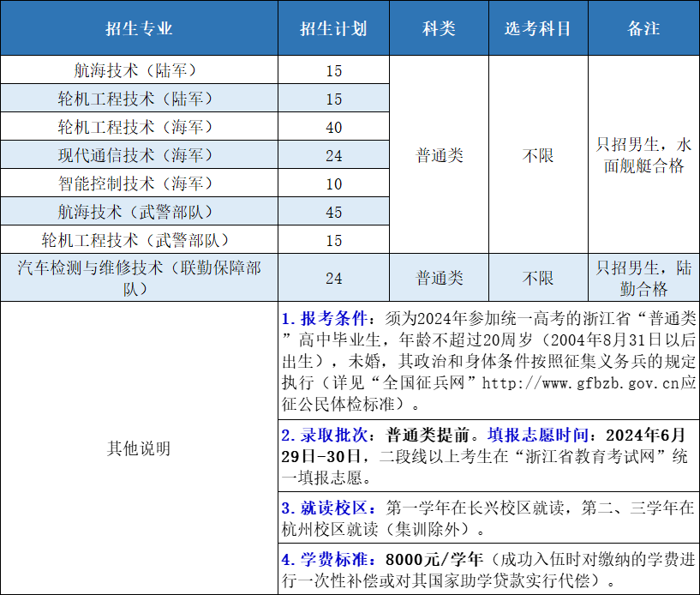Click the 备注 column header
This screenshot has height=595, width=700.
[643, 28]
